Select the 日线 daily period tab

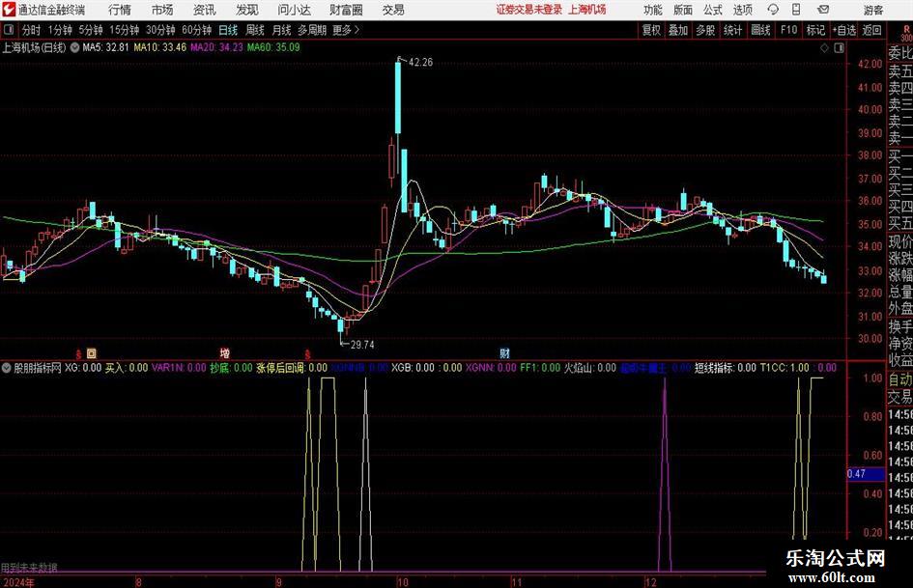[x=228, y=30]
